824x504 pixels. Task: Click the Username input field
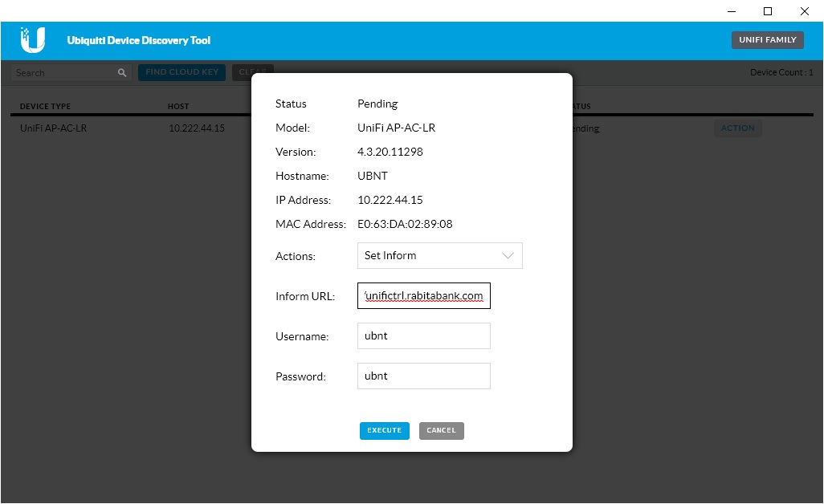pyautogui.click(x=423, y=336)
